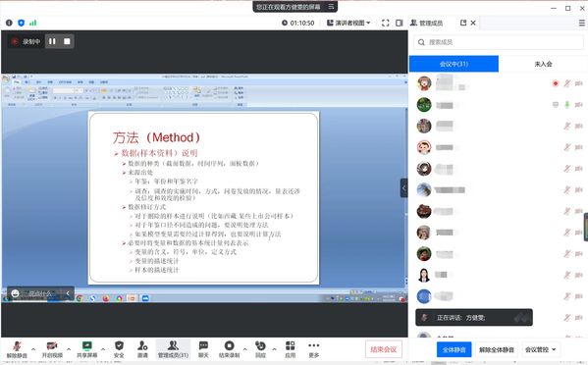The width and height of the screenshot is (588, 365).
Task: Pause the recording in progress
Action: (52, 41)
